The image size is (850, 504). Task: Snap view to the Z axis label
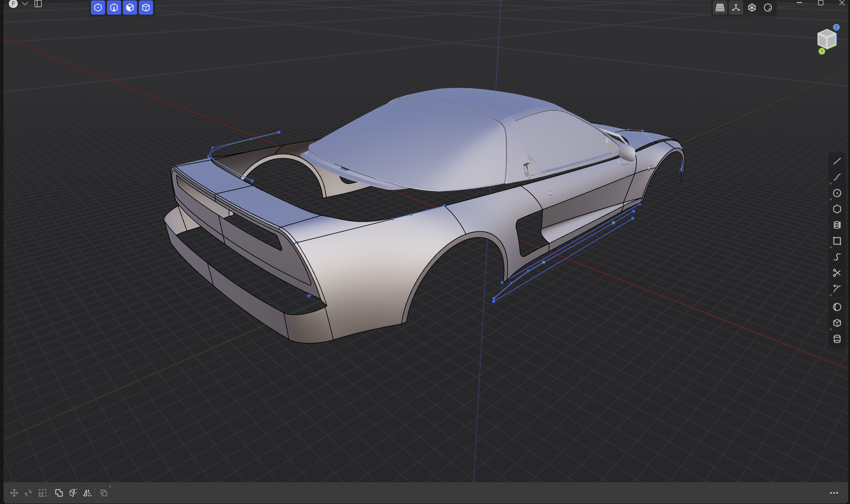(836, 27)
